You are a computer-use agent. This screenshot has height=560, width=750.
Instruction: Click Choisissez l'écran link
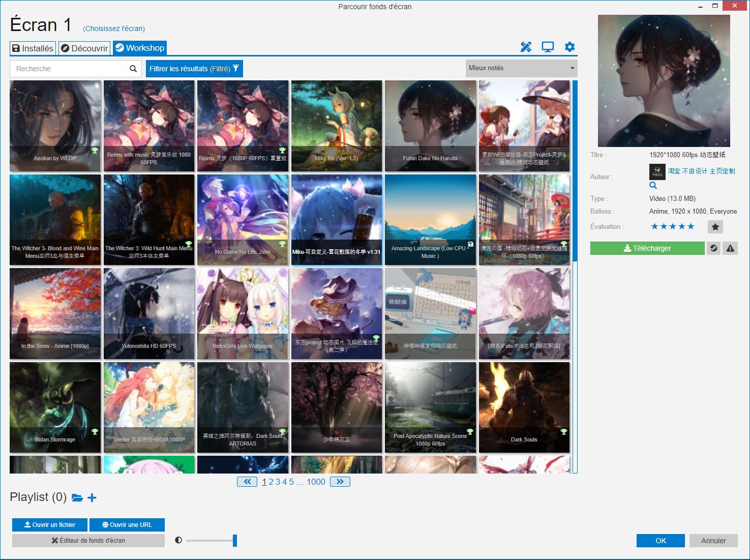[114, 28]
